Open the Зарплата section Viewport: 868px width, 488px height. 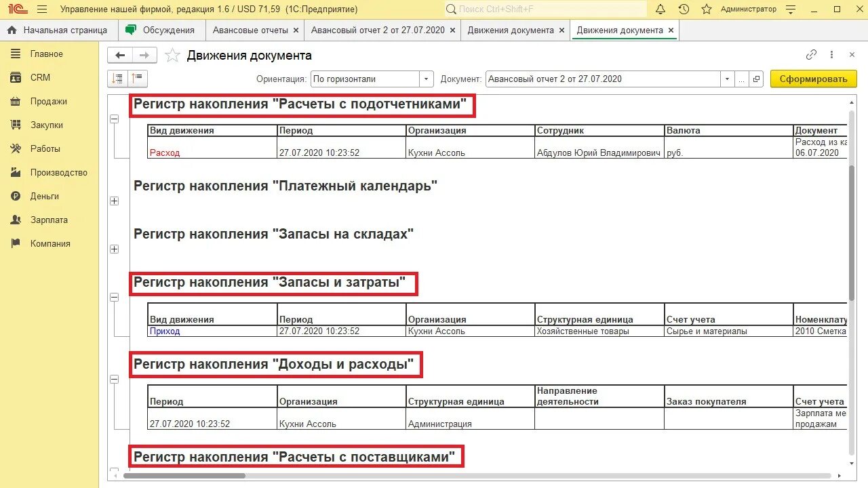[x=49, y=220]
